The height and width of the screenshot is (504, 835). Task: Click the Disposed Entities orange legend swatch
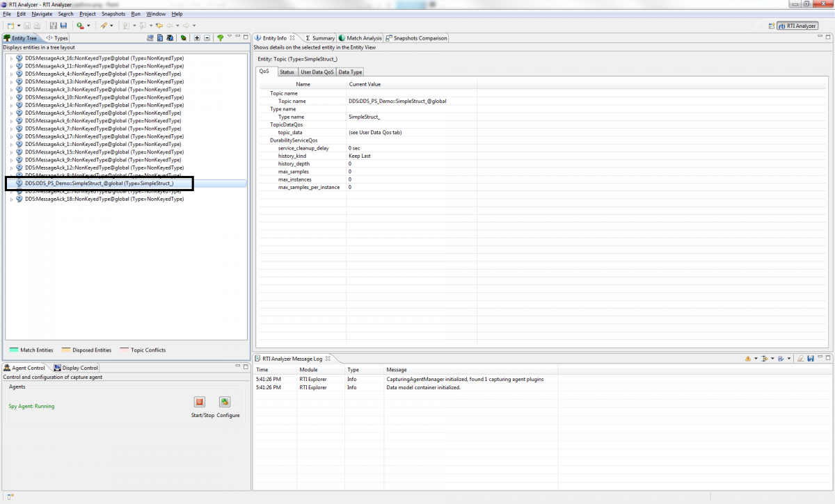[66, 350]
